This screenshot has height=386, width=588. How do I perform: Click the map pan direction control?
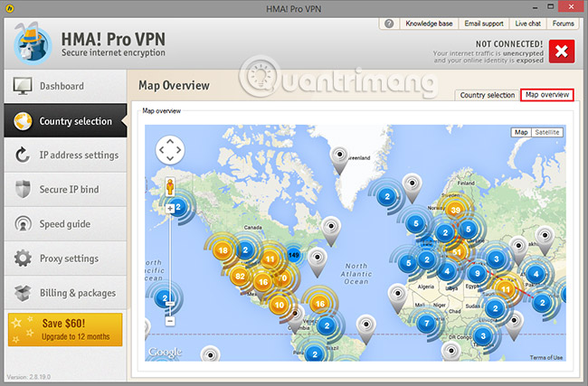point(170,151)
